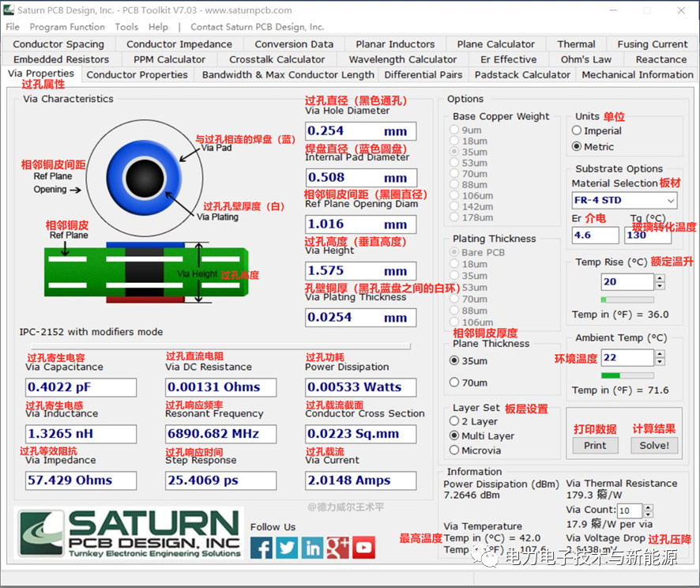Click the Er value field

[595, 236]
